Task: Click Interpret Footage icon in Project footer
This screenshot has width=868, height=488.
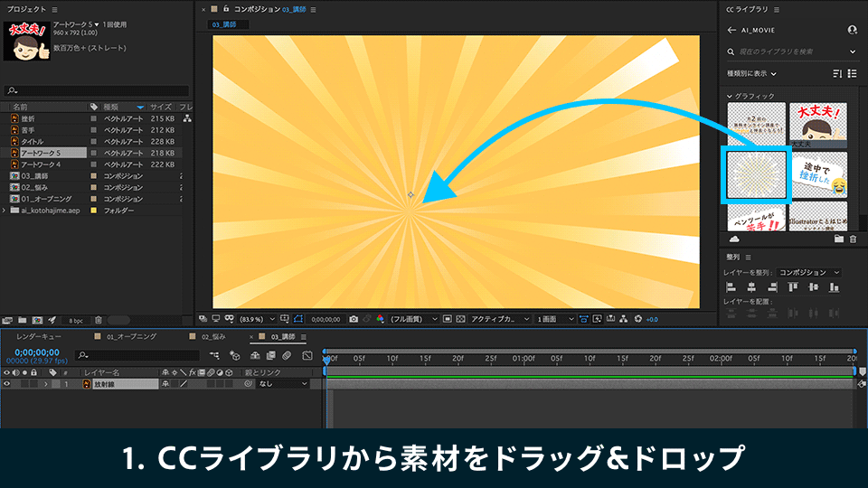Action: (x=7, y=320)
